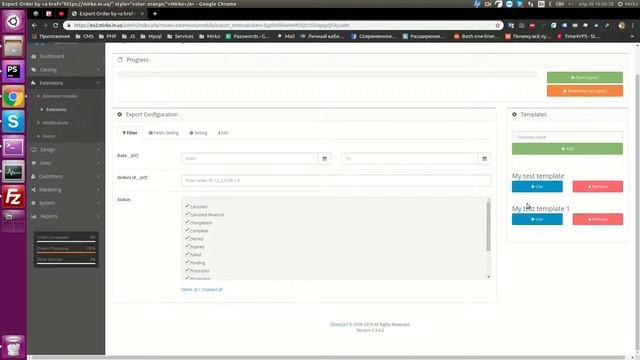Open the To date calendar picker

tap(484, 158)
